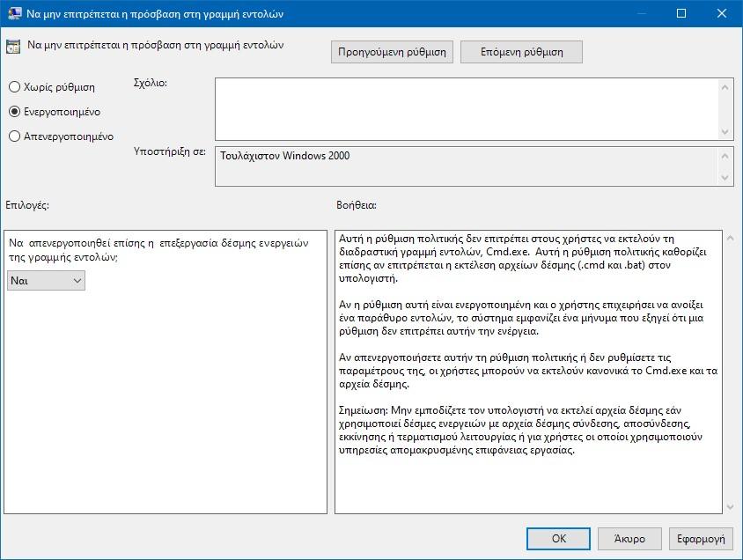Click the 'Βοήθεια:' label
Viewport: 743px width, 560px height.
(357, 204)
